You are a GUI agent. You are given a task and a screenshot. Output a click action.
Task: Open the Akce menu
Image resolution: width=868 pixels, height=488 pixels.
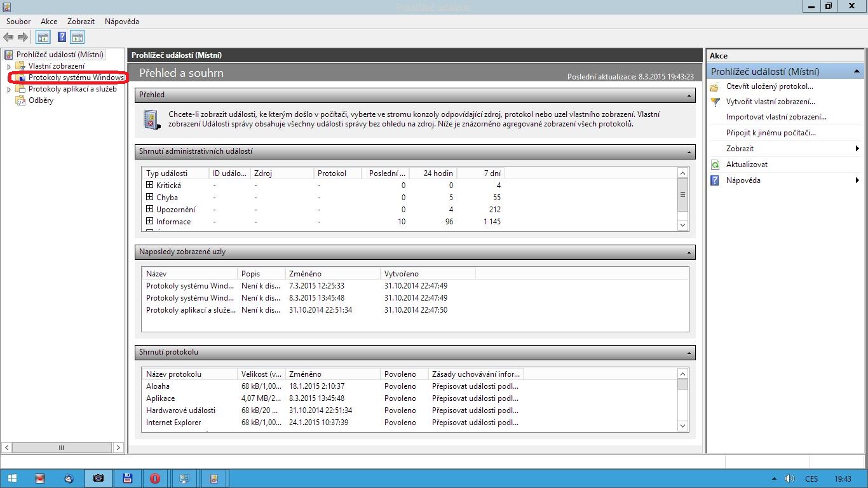pos(49,22)
